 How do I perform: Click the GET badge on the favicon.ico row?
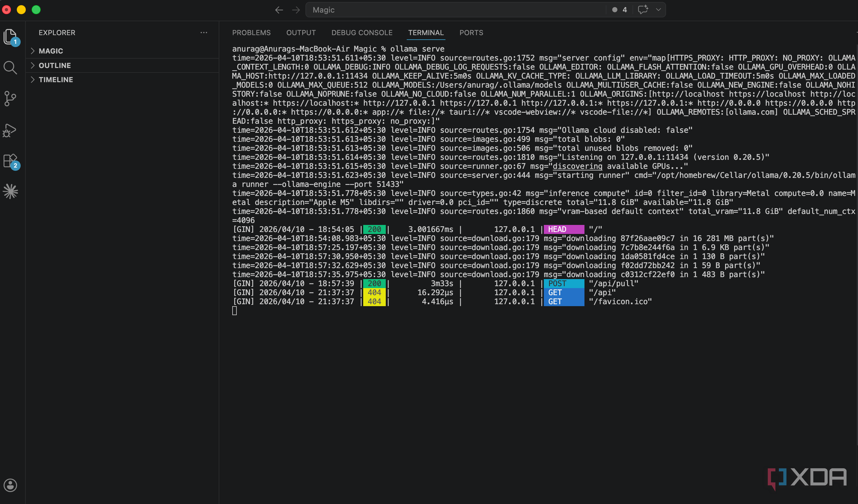(x=564, y=302)
